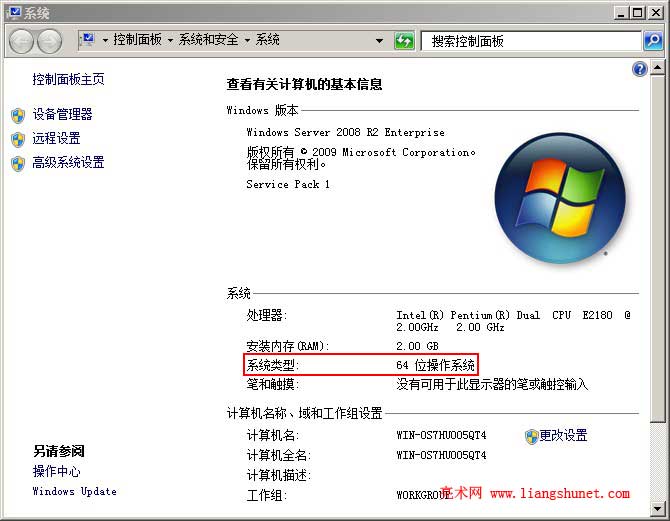Click the search magnifier button
670x521 pixels.
653,41
